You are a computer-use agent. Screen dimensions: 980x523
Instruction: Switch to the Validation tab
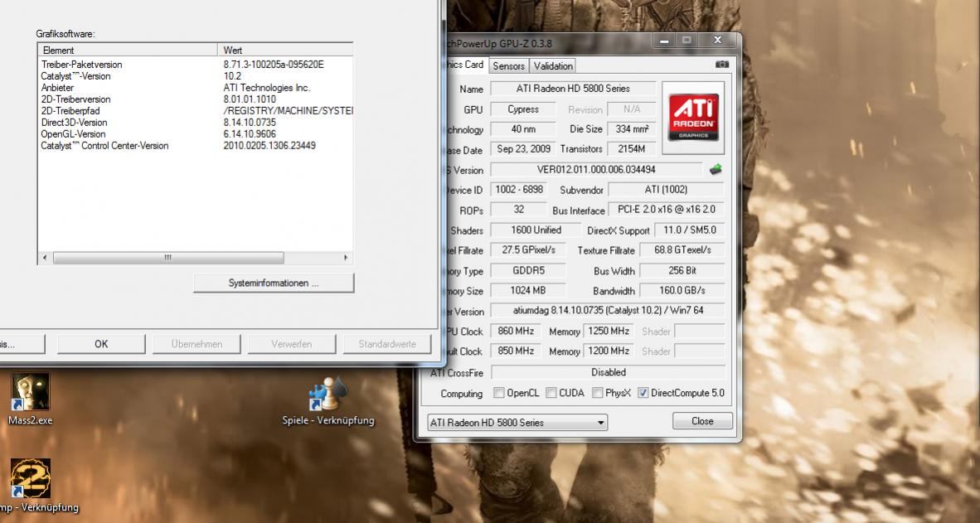(x=553, y=65)
